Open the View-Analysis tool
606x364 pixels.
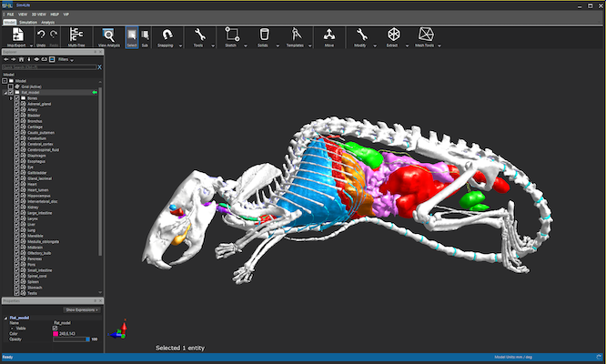tap(108, 35)
